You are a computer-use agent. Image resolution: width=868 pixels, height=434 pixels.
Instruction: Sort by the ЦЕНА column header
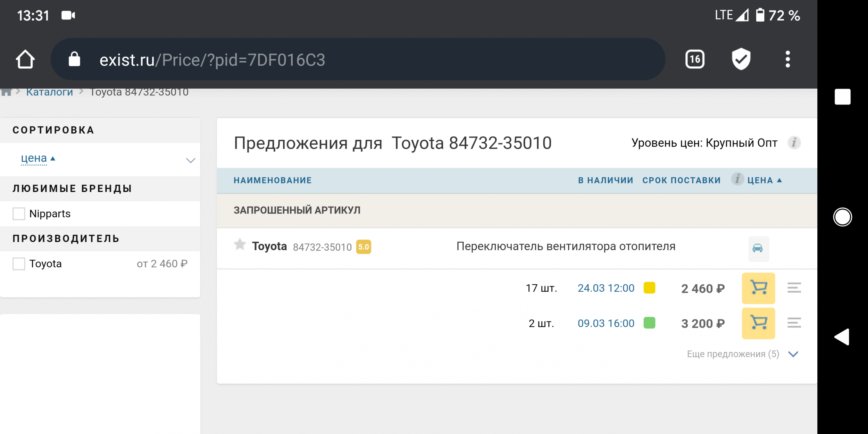[x=765, y=180]
